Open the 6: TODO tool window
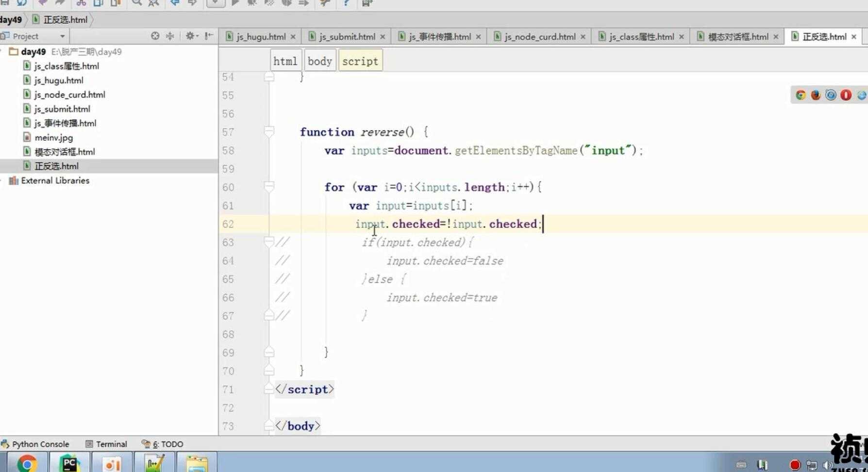This screenshot has height=472, width=868. click(x=162, y=444)
